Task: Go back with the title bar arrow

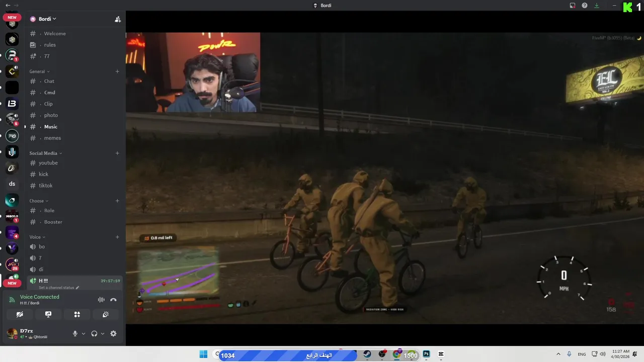Action: [7, 5]
